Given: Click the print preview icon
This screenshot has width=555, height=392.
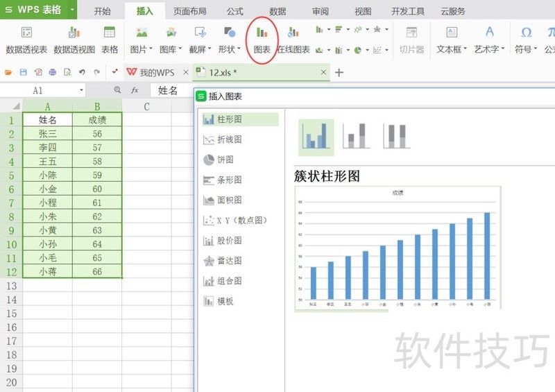Looking at the screenshot, I should click(67, 72).
